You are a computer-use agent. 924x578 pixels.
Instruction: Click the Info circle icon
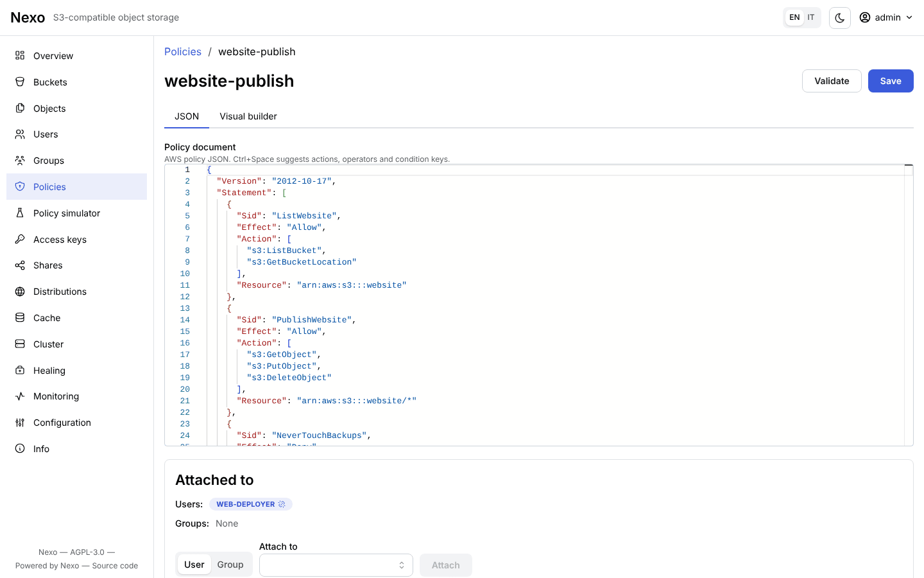tap(20, 449)
